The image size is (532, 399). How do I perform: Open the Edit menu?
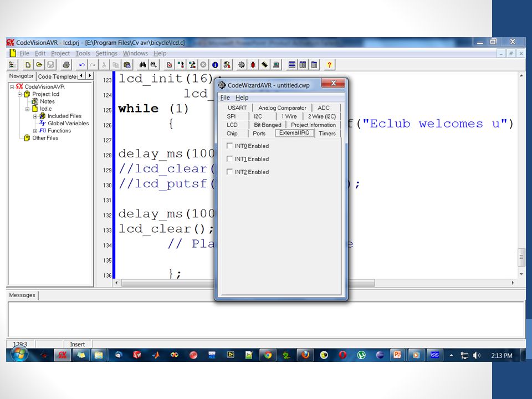[40, 53]
